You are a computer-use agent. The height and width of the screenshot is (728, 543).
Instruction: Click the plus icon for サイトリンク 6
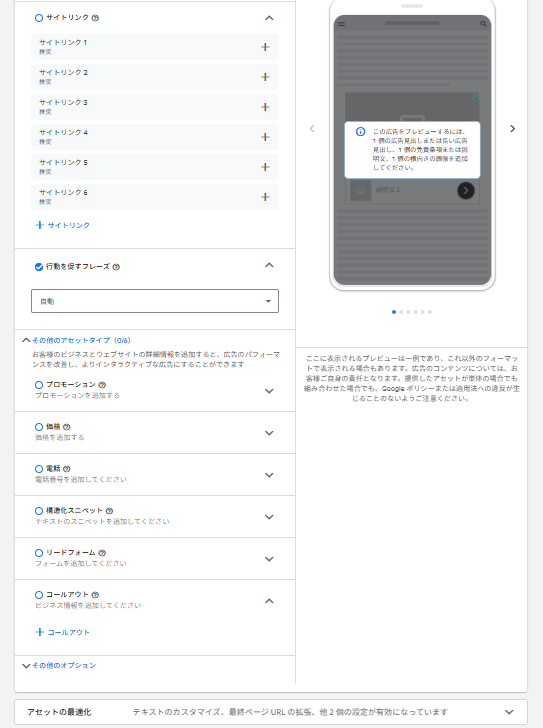point(265,197)
